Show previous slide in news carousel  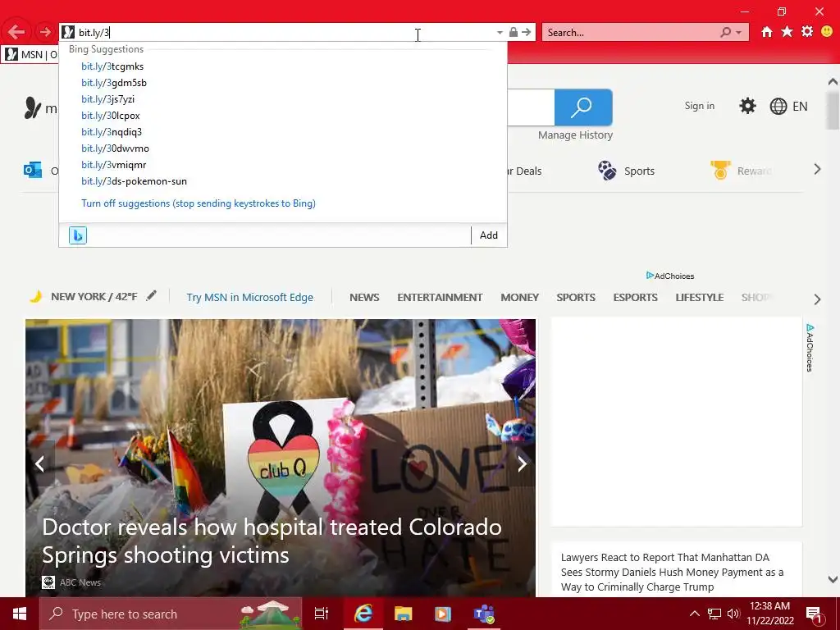tap(39, 464)
